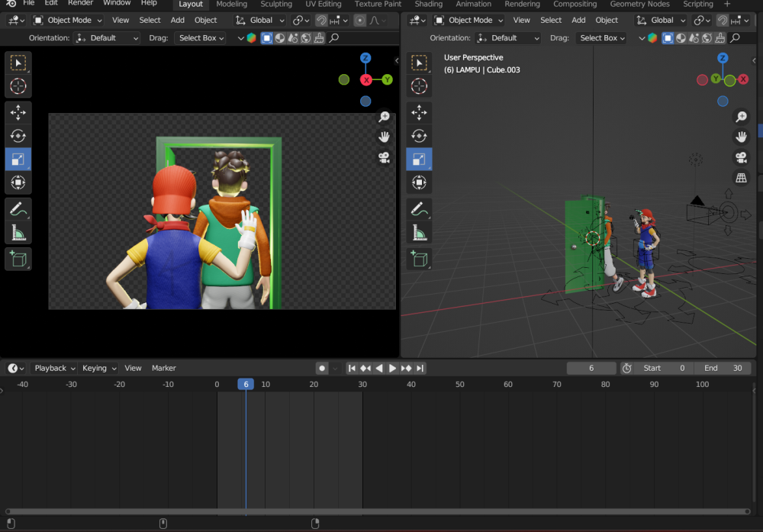763x532 pixels.
Task: Select the Annotate tool in right viewport
Action: pos(419,209)
